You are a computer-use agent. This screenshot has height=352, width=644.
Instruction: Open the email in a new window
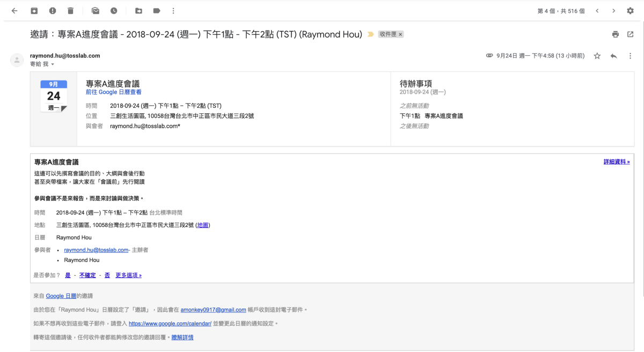coord(631,34)
